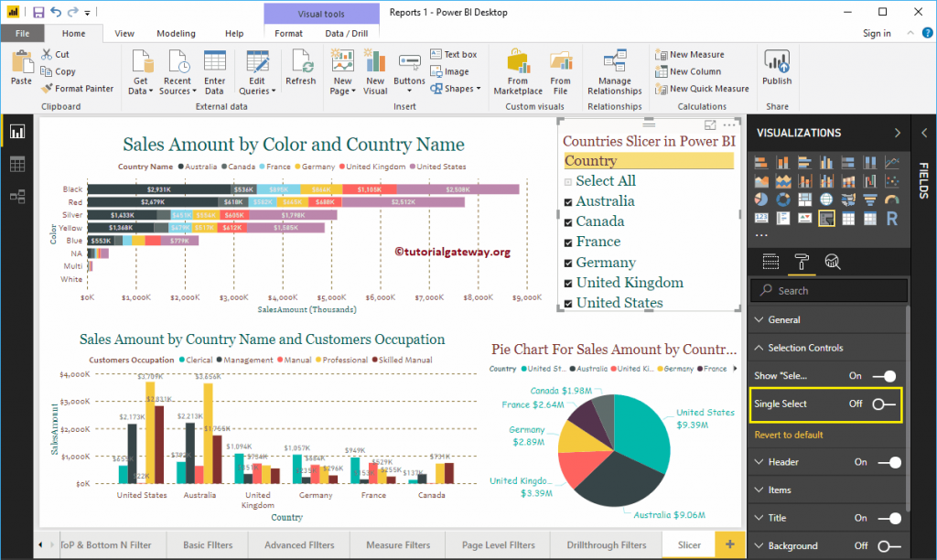Select the Donut chart visualization icon

coord(782,198)
